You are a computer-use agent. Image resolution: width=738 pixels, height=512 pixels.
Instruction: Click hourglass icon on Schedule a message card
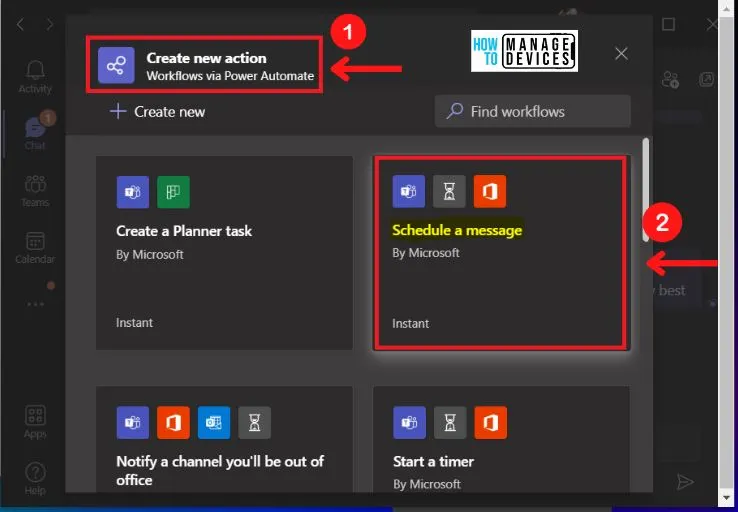449,191
